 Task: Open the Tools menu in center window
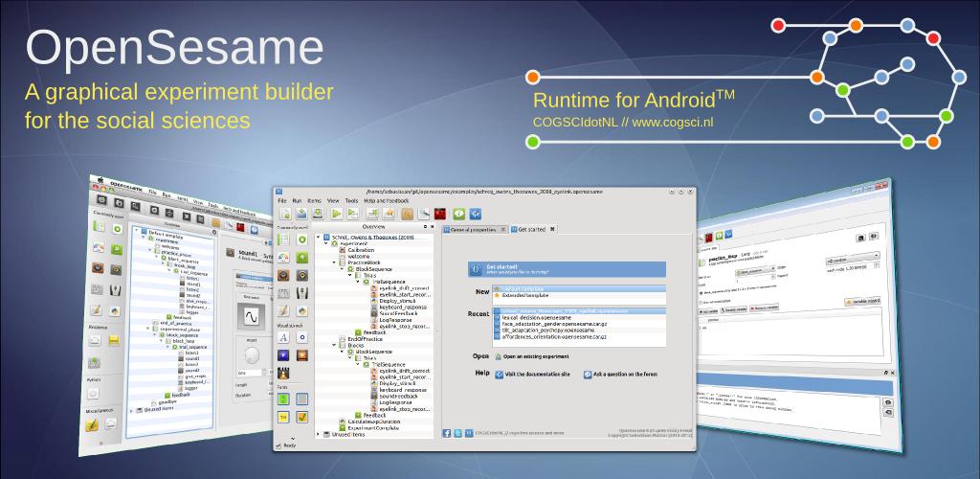[352, 201]
